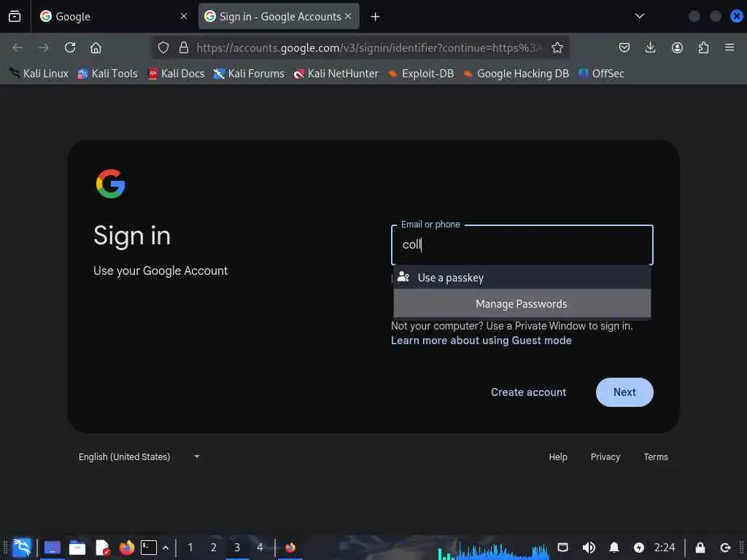Open the Kali NetHunter bookmark
The width and height of the screenshot is (747, 560).
point(336,74)
